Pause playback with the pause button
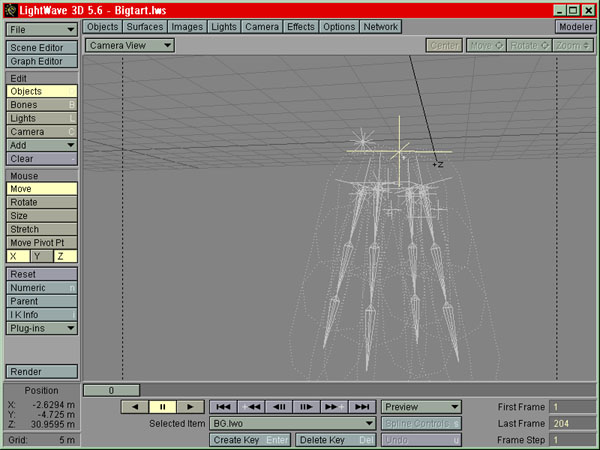The image size is (600, 450). 161,407
